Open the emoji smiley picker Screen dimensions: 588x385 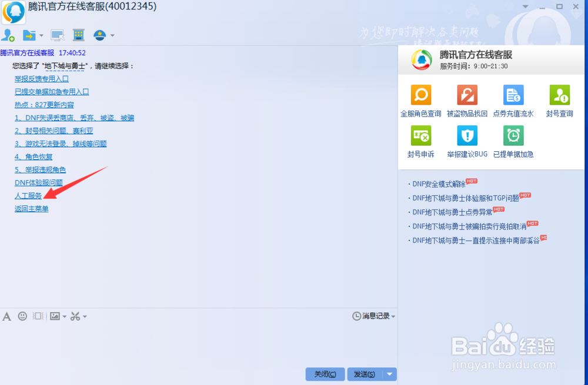click(22, 316)
